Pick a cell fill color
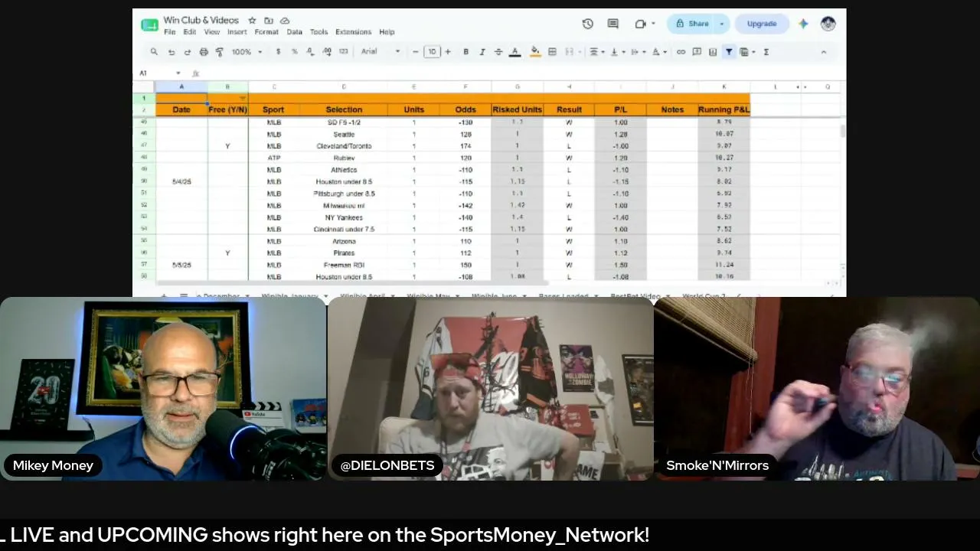 pos(535,52)
